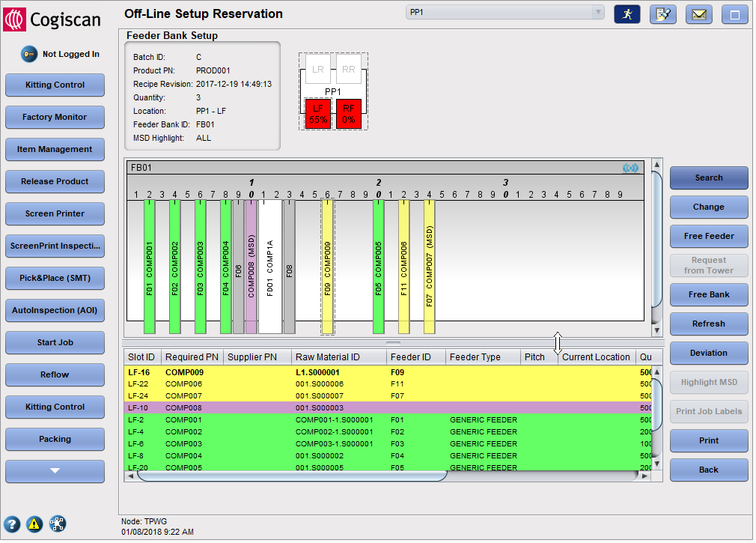
Task: Click the Refresh button
Action: pyautogui.click(x=709, y=324)
